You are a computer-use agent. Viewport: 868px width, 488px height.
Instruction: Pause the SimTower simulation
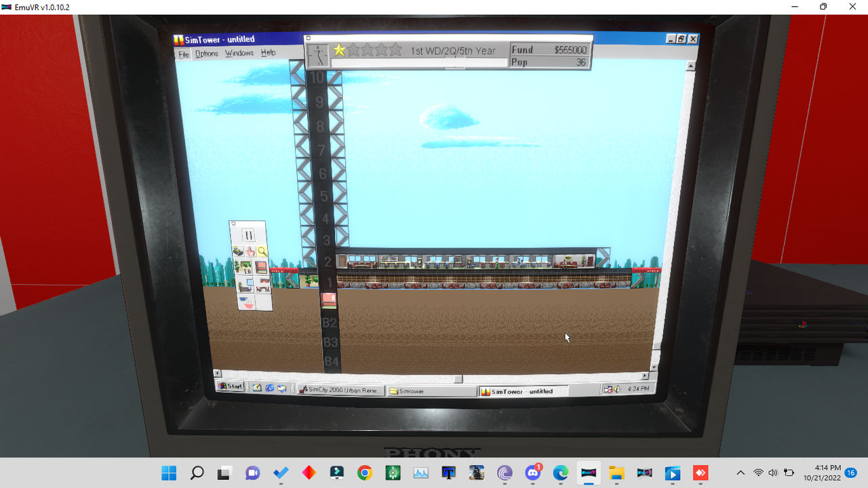pos(248,235)
